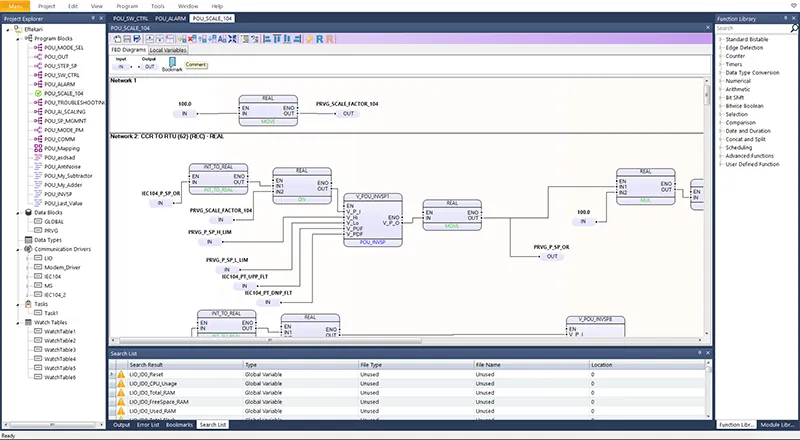Select the Modem_Driver item

point(62,267)
